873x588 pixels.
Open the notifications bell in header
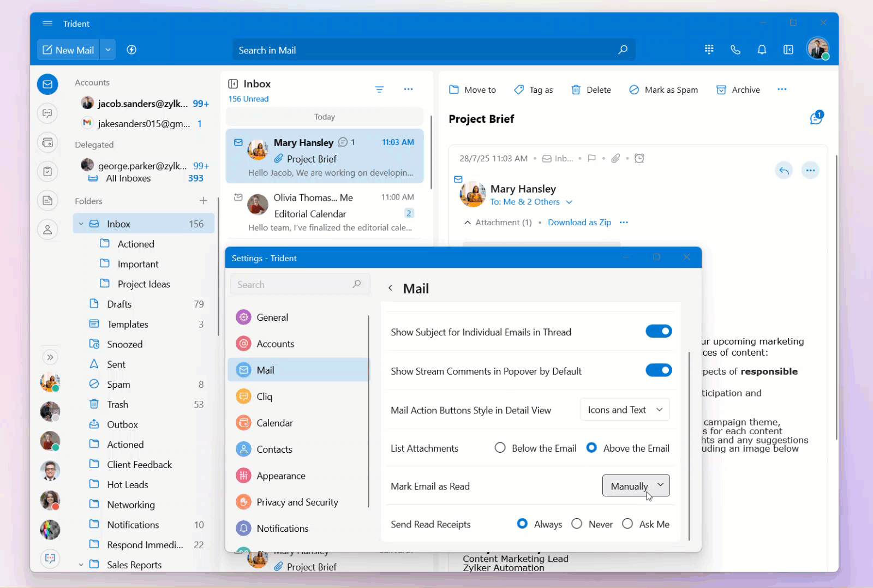pyautogui.click(x=762, y=50)
